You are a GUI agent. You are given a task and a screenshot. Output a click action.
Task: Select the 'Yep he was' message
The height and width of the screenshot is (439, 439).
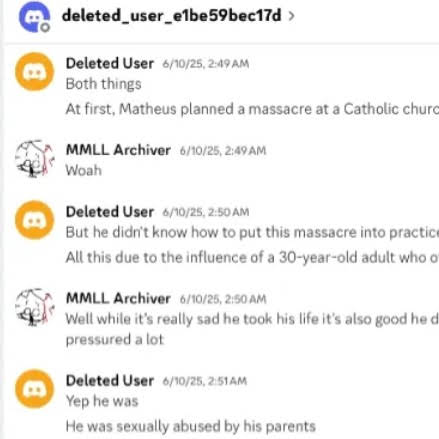click(102, 401)
